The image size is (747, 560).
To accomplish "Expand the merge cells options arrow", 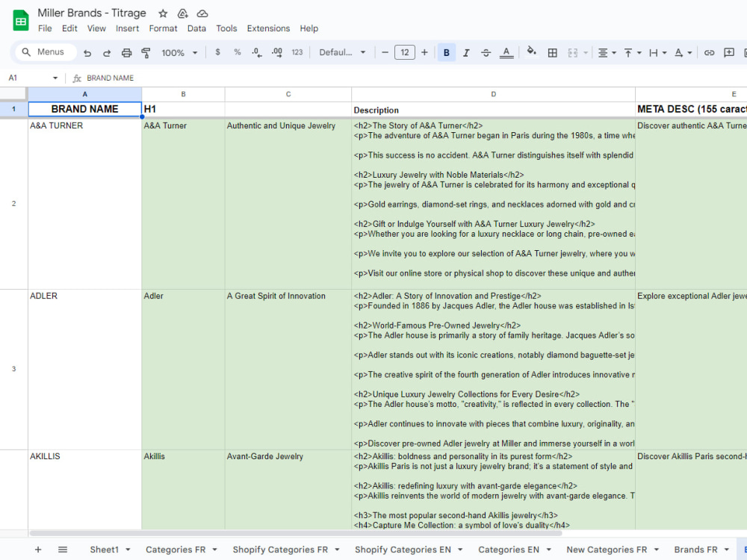I will tap(586, 52).
